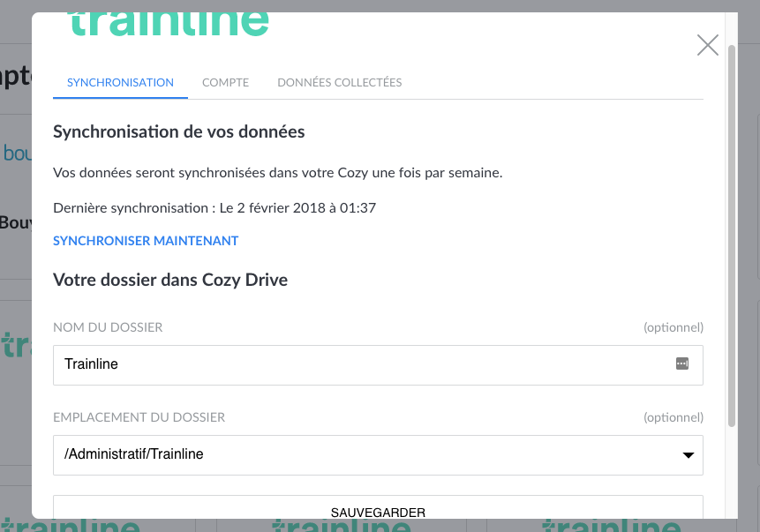Click the Trainline logo at bottom center
This screenshot has height=532, width=760.
(x=341, y=522)
